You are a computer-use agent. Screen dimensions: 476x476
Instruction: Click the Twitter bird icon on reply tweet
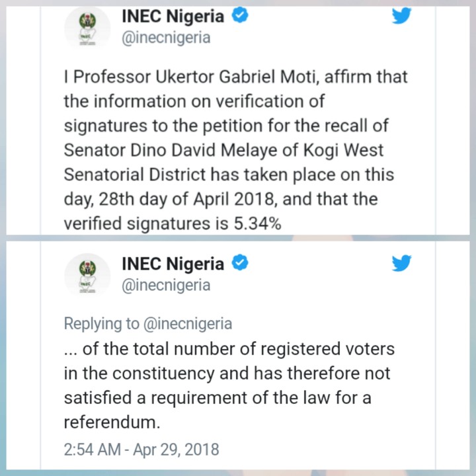pyautogui.click(x=402, y=263)
